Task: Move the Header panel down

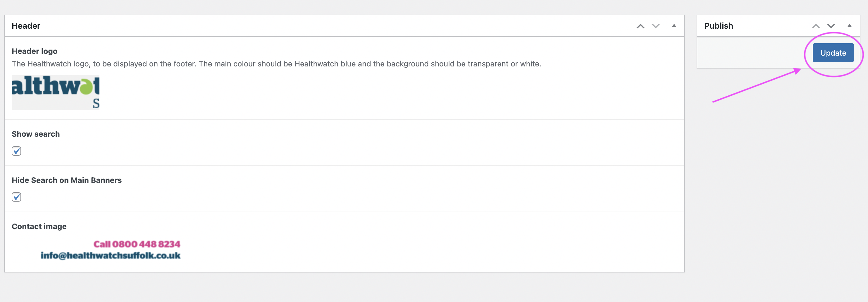Action: (655, 26)
